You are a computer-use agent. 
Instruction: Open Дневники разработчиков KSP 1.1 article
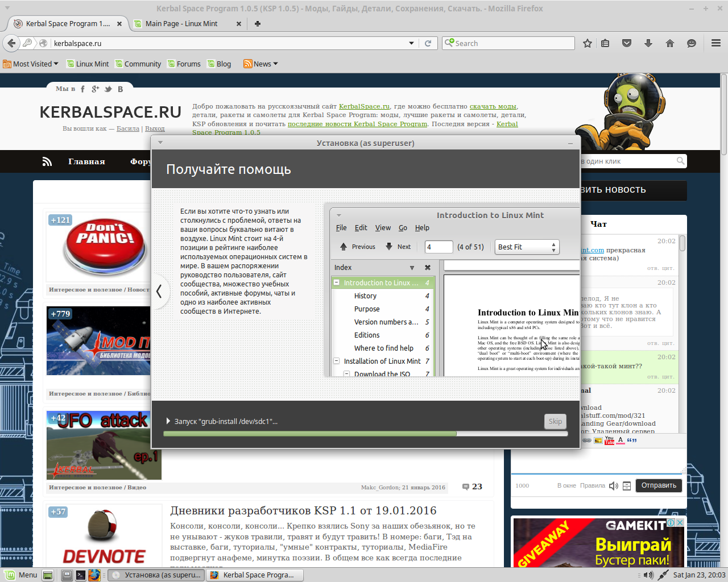click(x=303, y=510)
